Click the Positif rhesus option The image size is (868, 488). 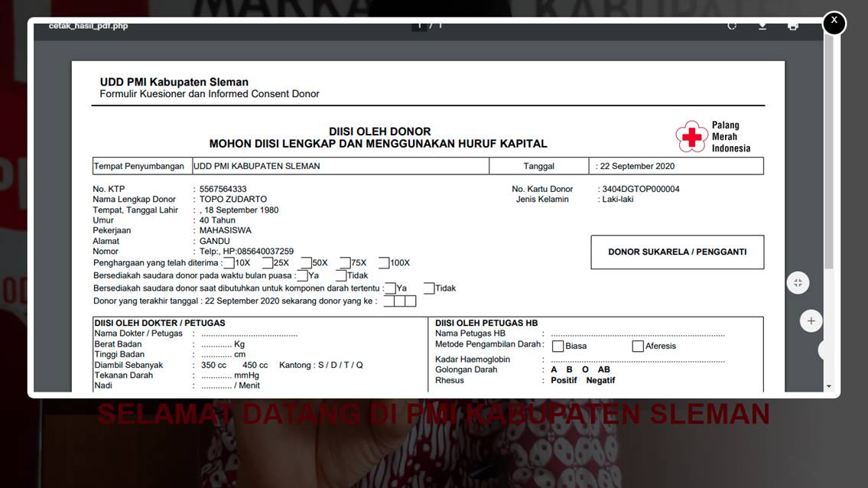coord(564,380)
